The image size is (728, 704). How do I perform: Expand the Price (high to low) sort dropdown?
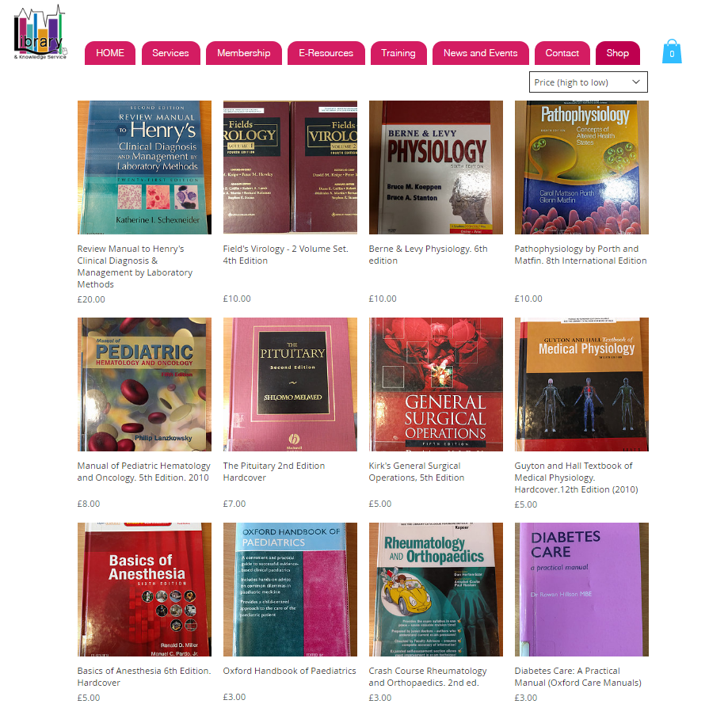588,82
